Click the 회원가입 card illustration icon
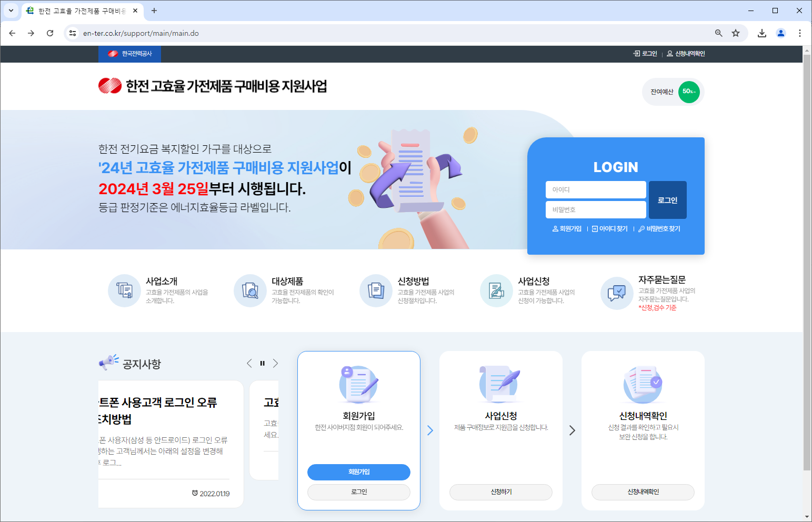The width and height of the screenshot is (812, 522). tap(358, 385)
